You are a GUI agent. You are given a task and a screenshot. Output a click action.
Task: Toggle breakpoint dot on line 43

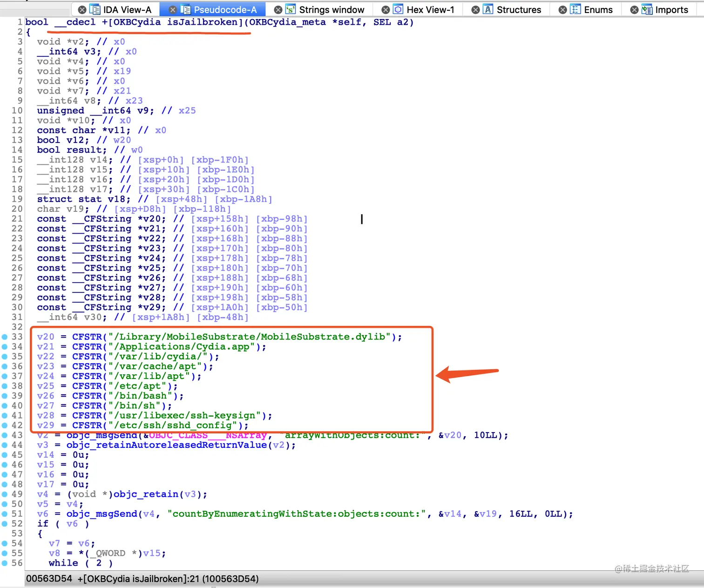pos(5,435)
